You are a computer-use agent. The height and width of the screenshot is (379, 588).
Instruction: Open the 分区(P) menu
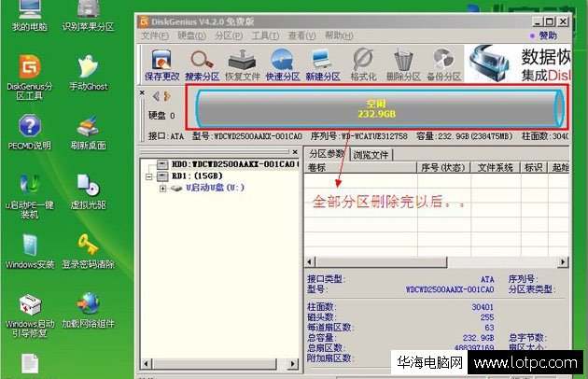pyautogui.click(x=229, y=35)
